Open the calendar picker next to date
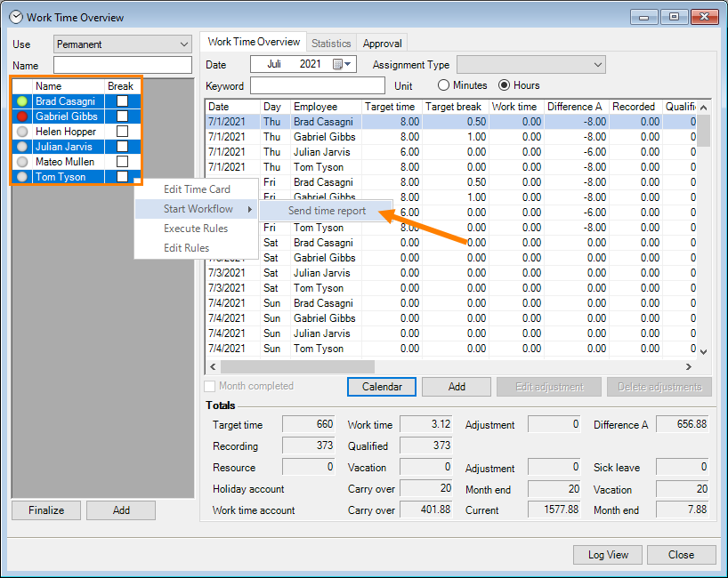The image size is (728, 578). (x=343, y=64)
